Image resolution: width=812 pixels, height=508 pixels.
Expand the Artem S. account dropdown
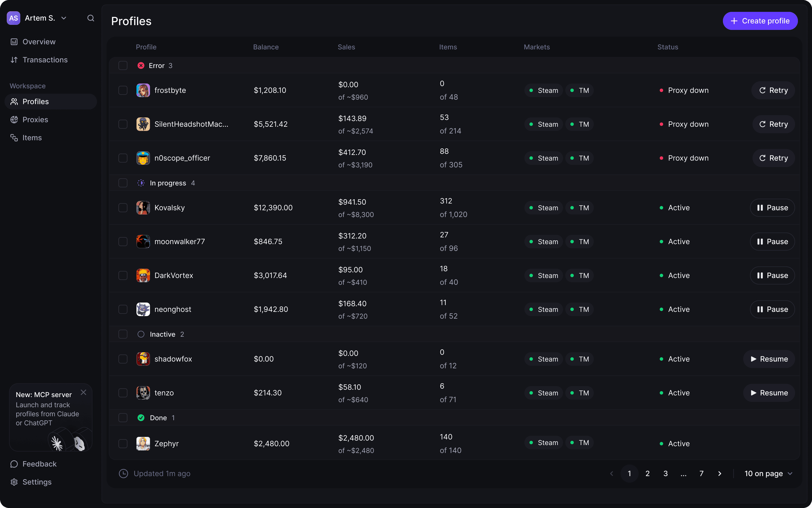[x=64, y=18]
